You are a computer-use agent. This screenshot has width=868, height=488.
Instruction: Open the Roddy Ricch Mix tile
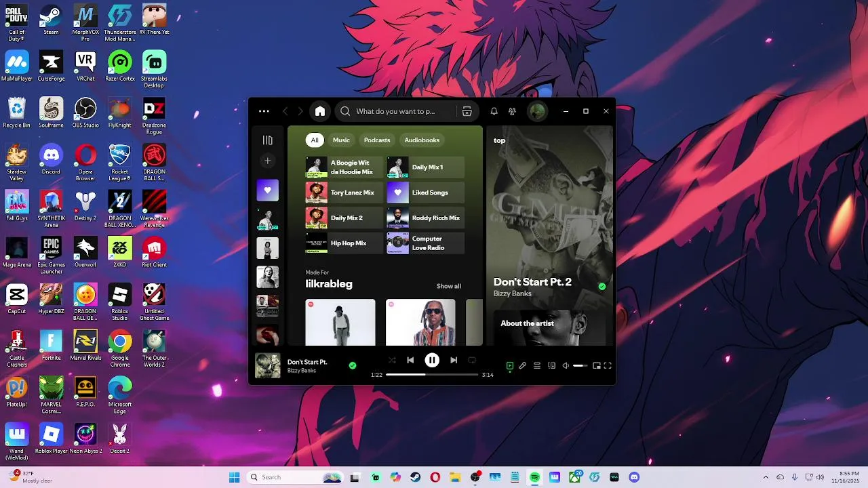pyautogui.click(x=426, y=218)
